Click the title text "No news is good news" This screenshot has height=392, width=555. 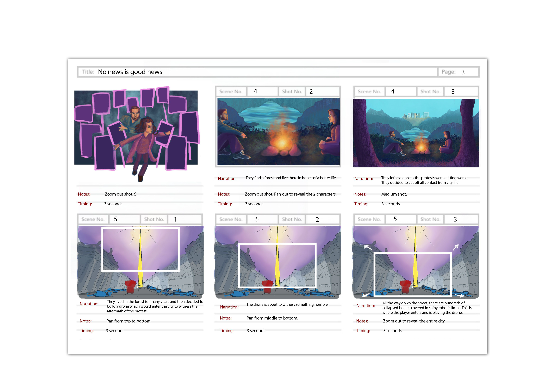point(130,72)
